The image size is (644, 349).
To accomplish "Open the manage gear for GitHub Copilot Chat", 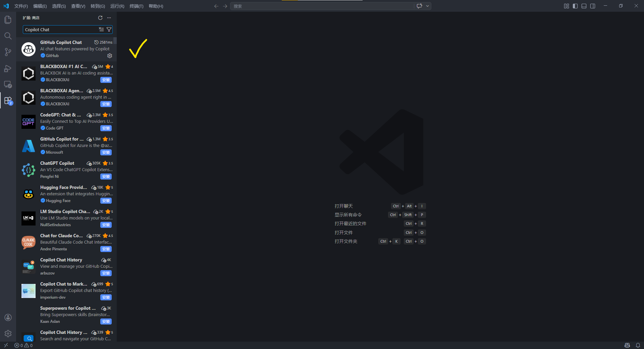I will coord(110,56).
